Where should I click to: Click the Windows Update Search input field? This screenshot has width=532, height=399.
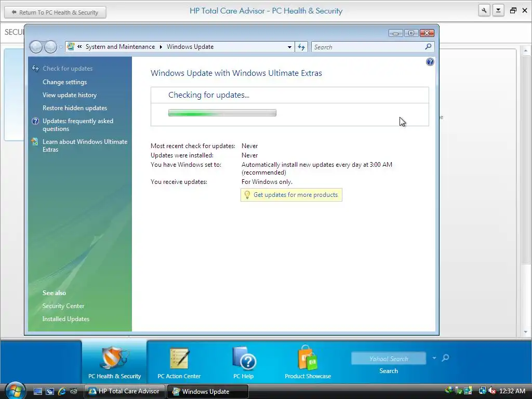point(367,47)
